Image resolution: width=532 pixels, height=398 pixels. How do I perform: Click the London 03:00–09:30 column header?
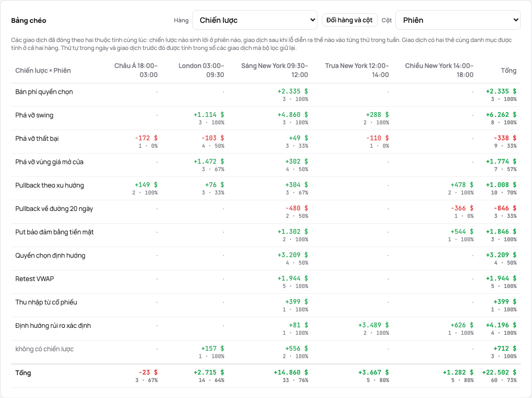click(201, 70)
